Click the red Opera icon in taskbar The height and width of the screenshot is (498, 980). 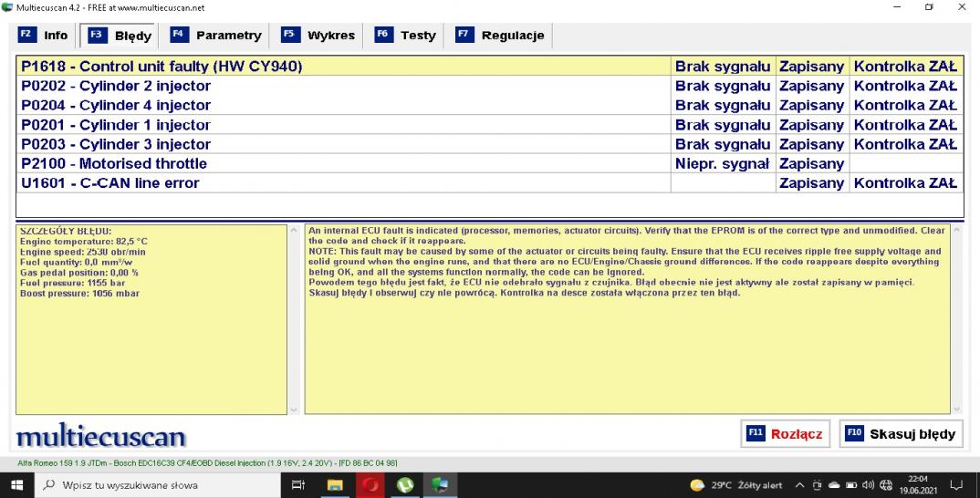(x=370, y=484)
